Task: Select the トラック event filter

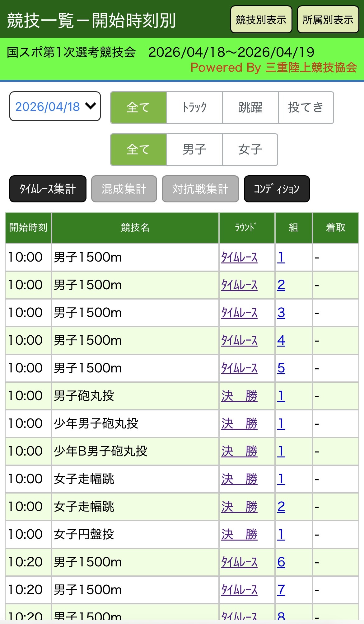Action: (x=194, y=108)
